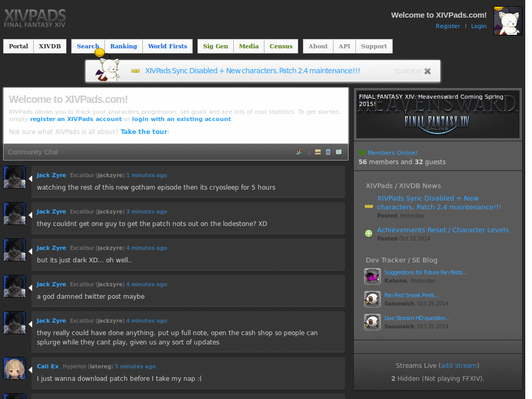Open the API tab
The image size is (532, 399).
point(344,46)
